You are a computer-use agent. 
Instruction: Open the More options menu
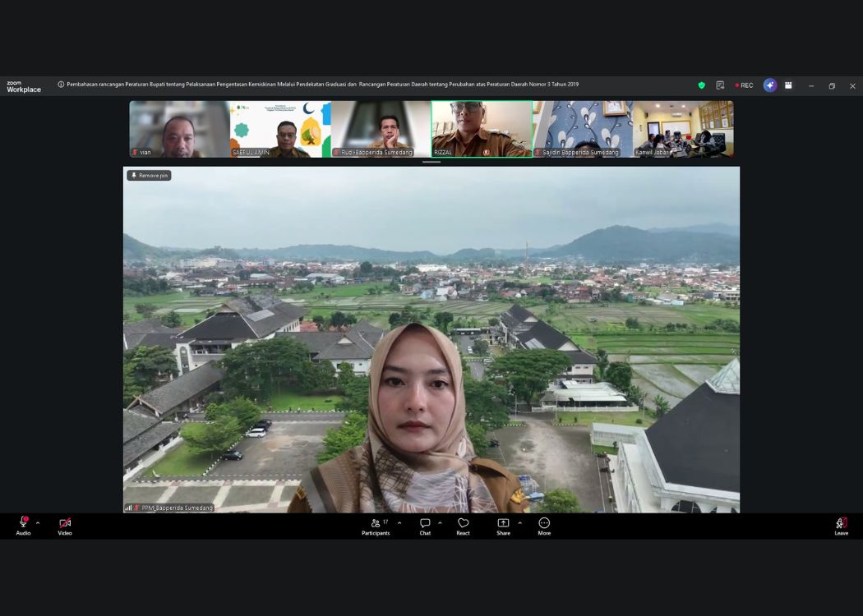(544, 523)
